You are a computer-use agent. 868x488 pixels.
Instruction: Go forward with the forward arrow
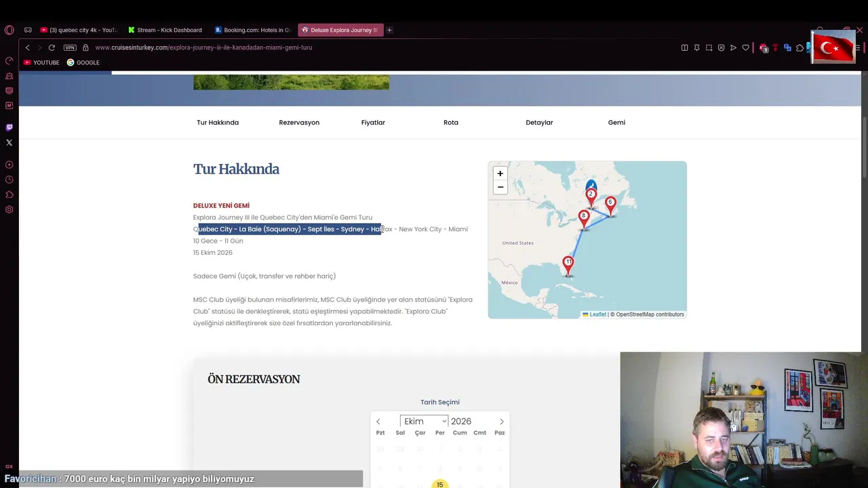point(39,47)
